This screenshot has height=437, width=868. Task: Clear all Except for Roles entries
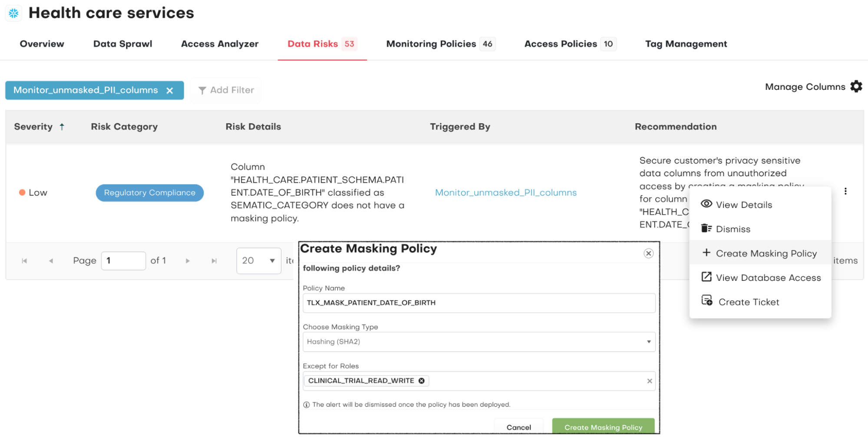[x=650, y=381]
